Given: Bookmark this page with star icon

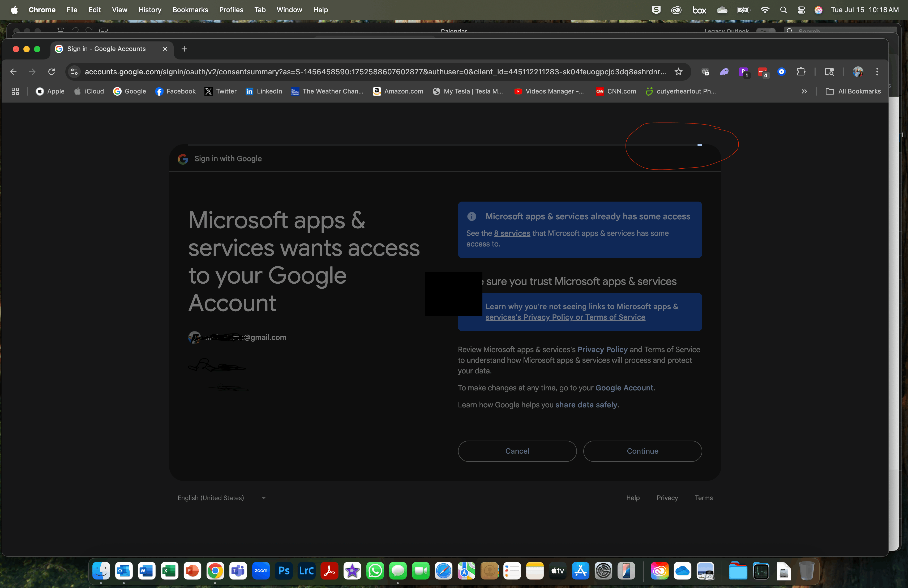Looking at the screenshot, I should pos(678,72).
